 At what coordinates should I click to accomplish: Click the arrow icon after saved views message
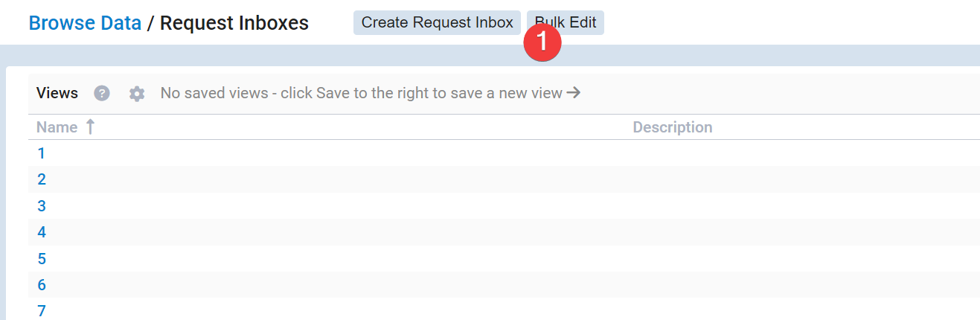573,93
